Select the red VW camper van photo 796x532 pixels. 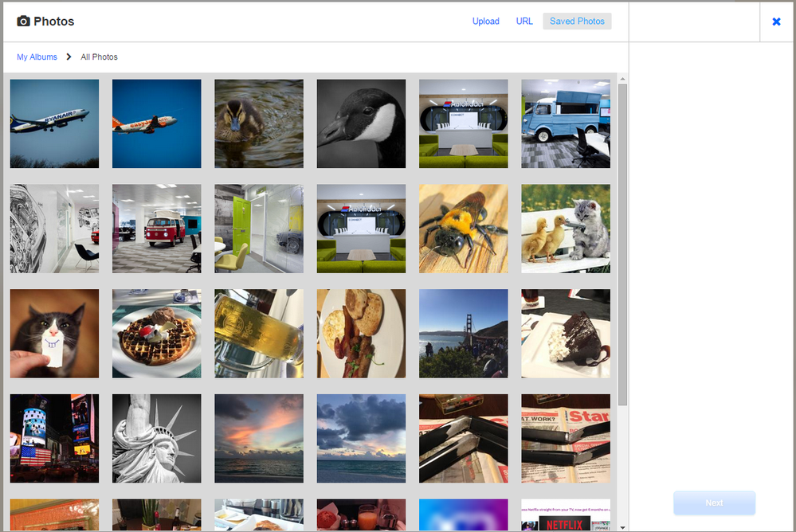(x=156, y=229)
